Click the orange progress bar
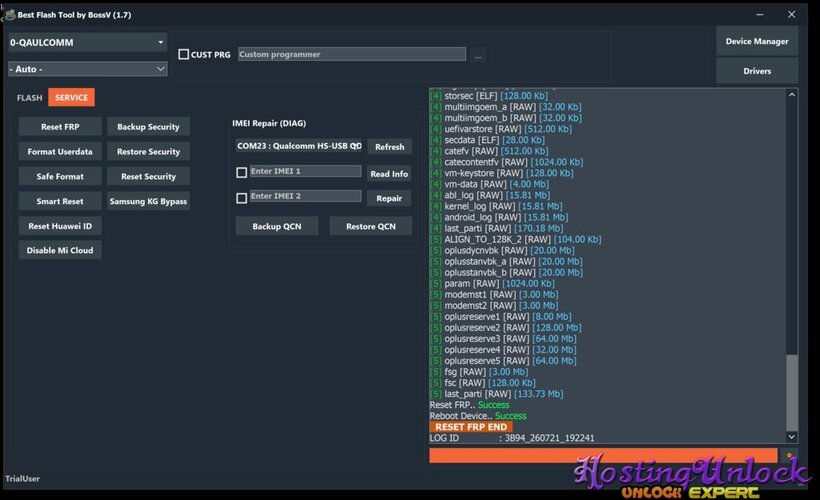Viewport: 820px width, 500px height. coord(603,456)
